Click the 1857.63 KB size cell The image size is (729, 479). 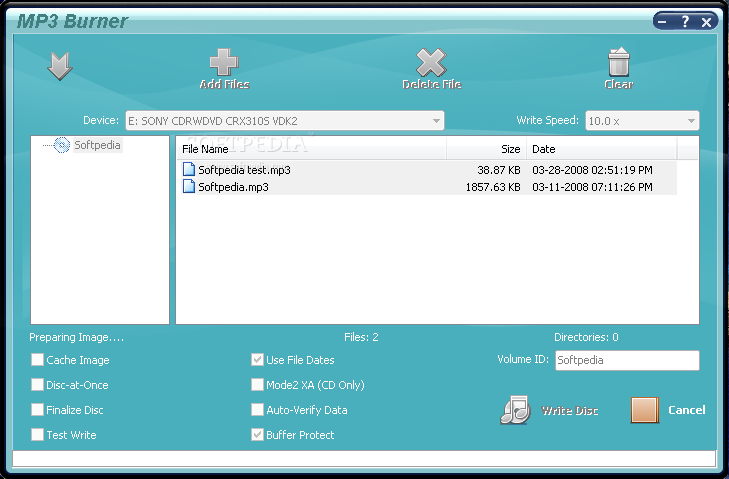[493, 187]
